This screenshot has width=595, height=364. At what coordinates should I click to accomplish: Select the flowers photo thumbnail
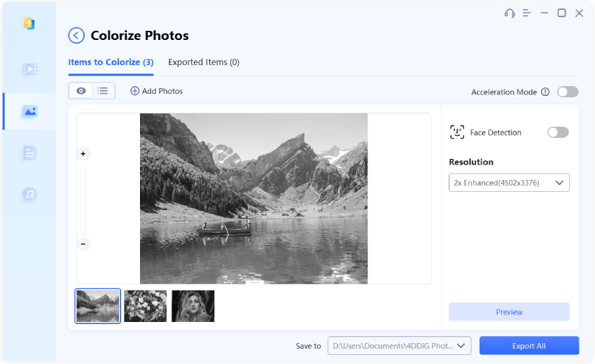point(146,306)
